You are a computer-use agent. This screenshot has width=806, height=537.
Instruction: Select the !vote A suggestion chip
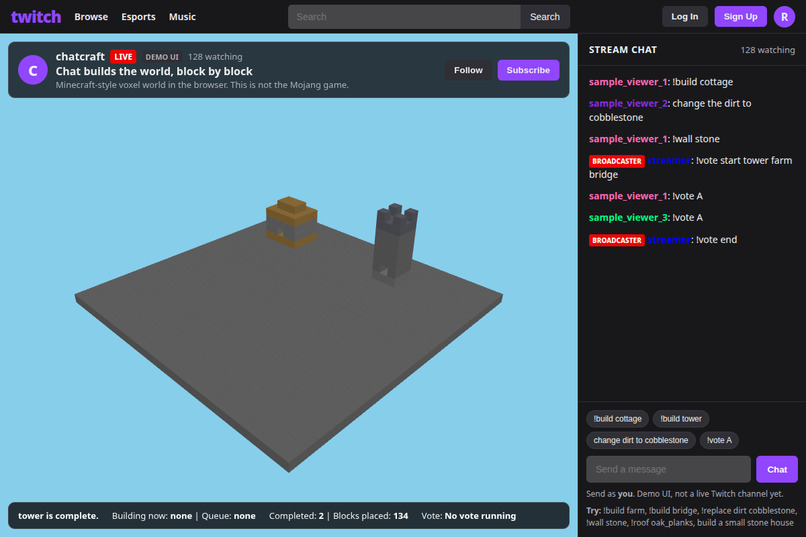click(719, 440)
